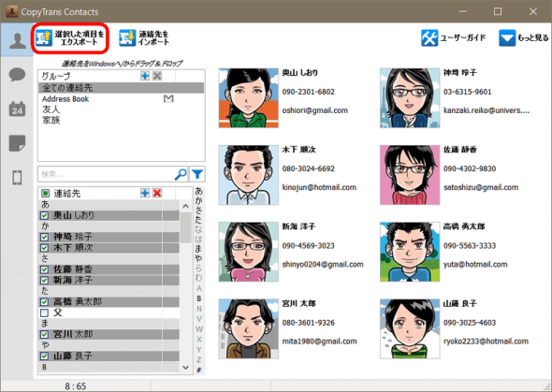The width and height of the screenshot is (552, 392).
Task: Jump to や in kana index
Action: [199, 258]
